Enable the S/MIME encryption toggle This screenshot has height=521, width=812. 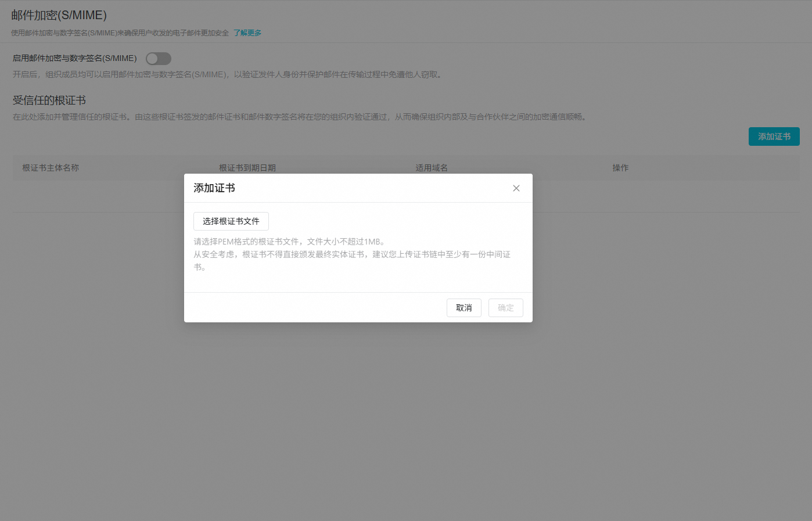point(157,58)
